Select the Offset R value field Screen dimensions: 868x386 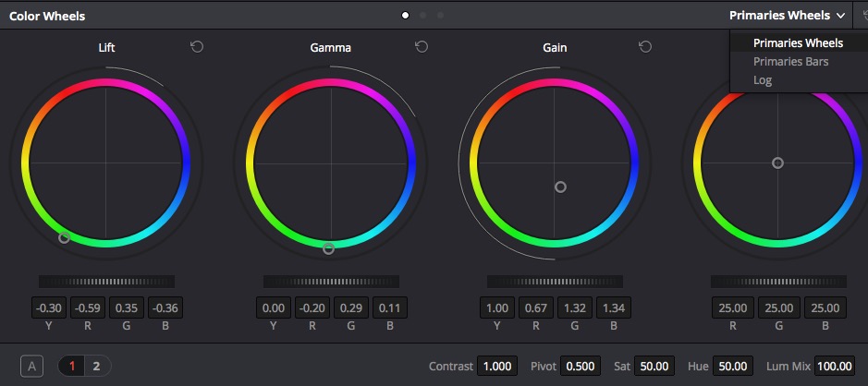click(732, 308)
